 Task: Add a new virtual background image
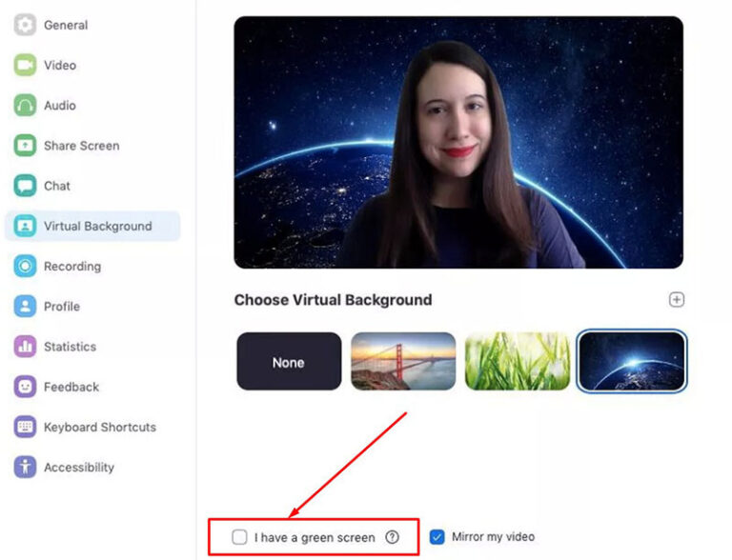pos(677,300)
